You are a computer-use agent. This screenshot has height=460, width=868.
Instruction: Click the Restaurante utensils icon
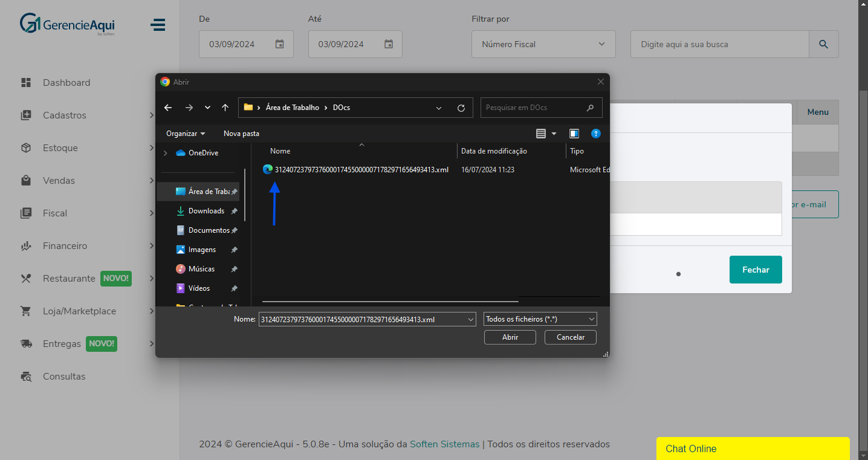coord(25,278)
